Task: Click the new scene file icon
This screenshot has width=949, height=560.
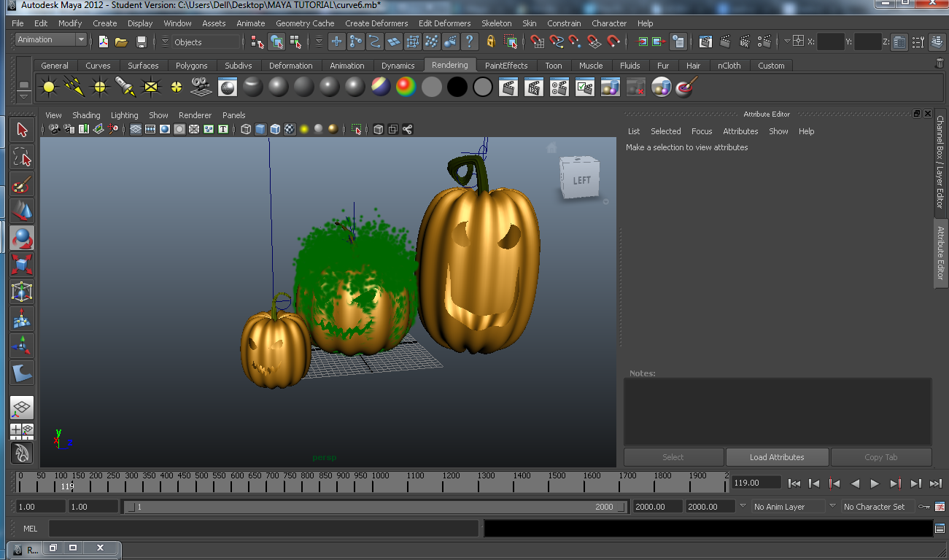Action: click(x=104, y=42)
